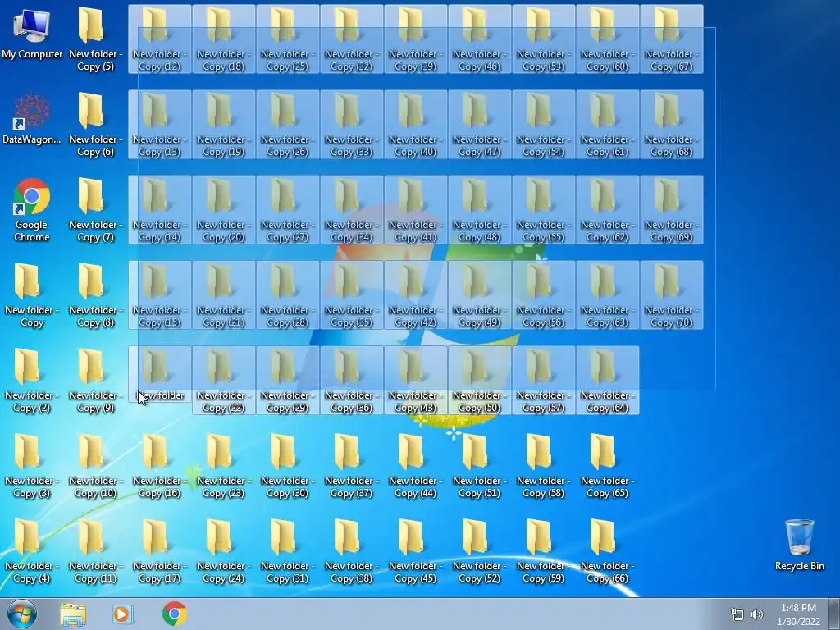840x630 pixels.
Task: Click highlighted folder New folder - Copy (35)
Action: coord(351,294)
